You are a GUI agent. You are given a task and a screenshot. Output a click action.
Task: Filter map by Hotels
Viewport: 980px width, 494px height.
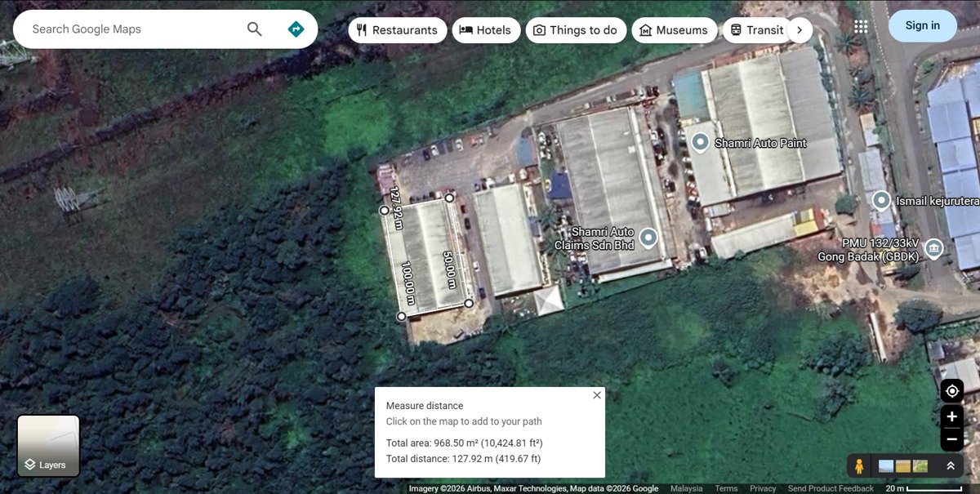coord(486,30)
